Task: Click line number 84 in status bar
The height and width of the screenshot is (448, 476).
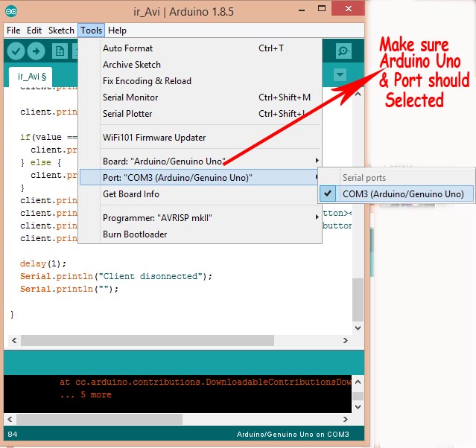Action: click(x=13, y=435)
